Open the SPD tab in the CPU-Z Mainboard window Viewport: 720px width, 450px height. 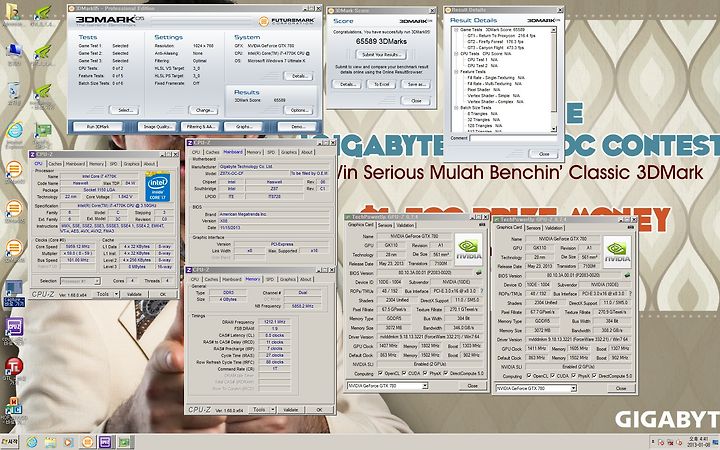(x=271, y=152)
